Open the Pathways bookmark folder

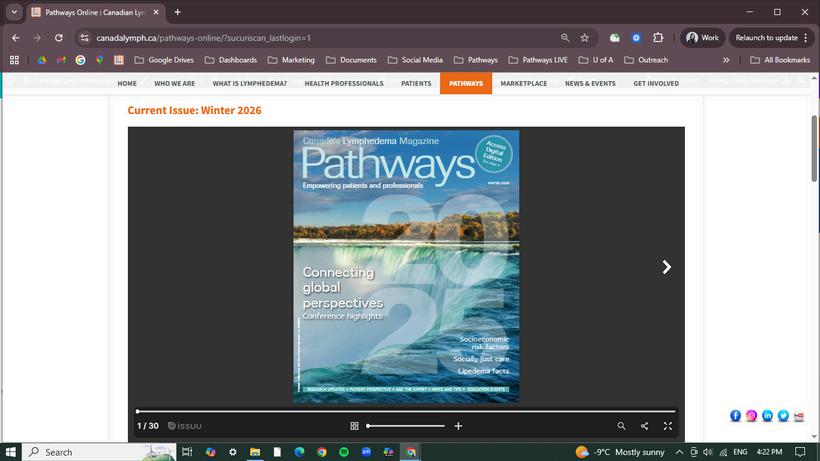(x=476, y=60)
